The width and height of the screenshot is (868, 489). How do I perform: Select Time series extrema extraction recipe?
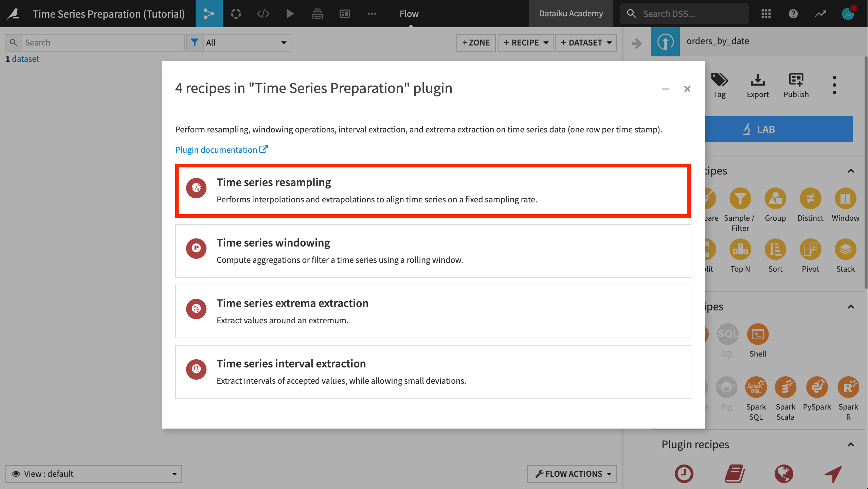point(433,311)
